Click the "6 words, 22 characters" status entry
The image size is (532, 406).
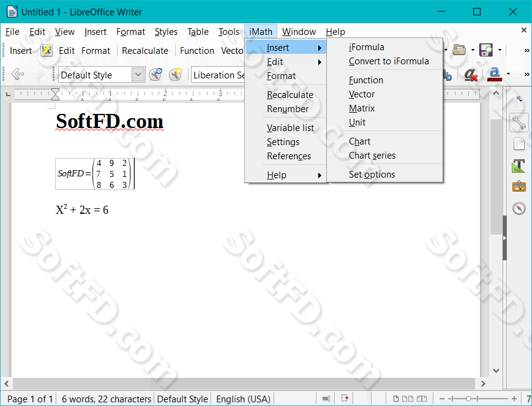point(106,399)
